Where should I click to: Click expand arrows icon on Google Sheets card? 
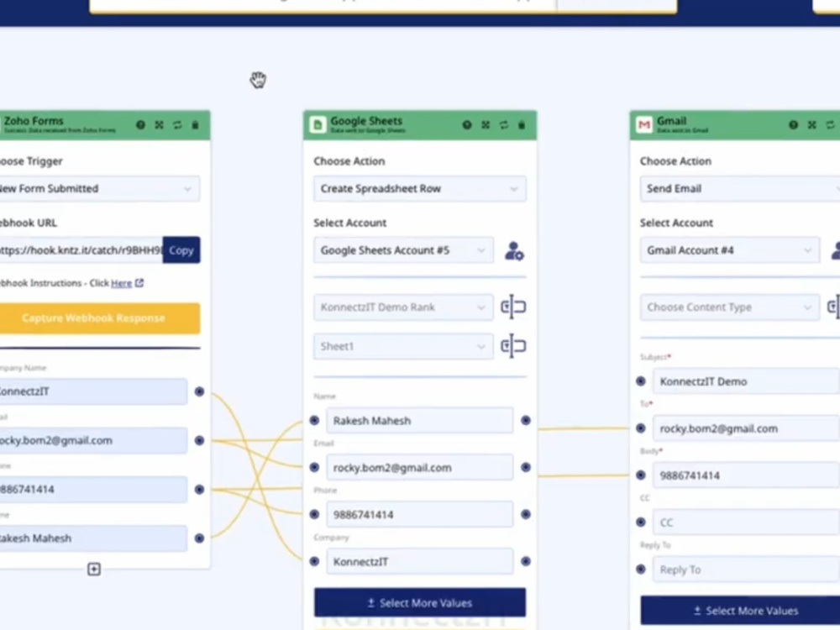pos(486,125)
